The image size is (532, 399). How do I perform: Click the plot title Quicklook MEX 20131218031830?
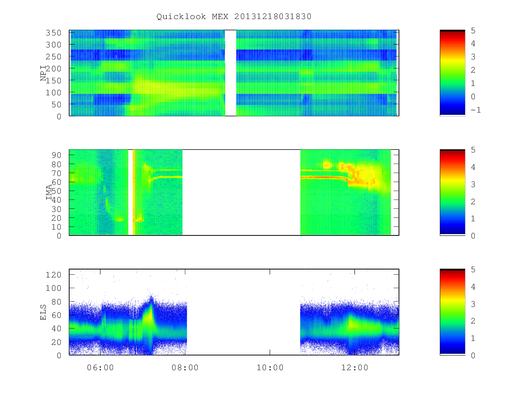[x=234, y=16]
